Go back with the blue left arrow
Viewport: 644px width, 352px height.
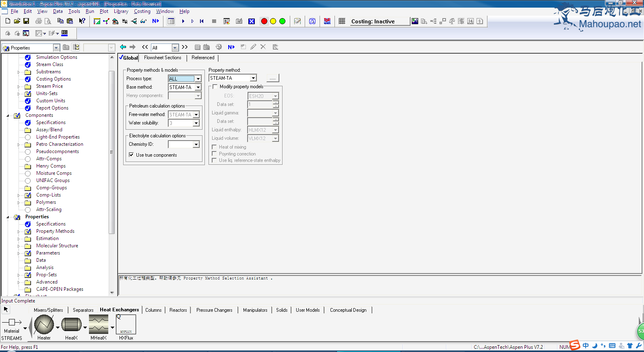click(x=123, y=47)
